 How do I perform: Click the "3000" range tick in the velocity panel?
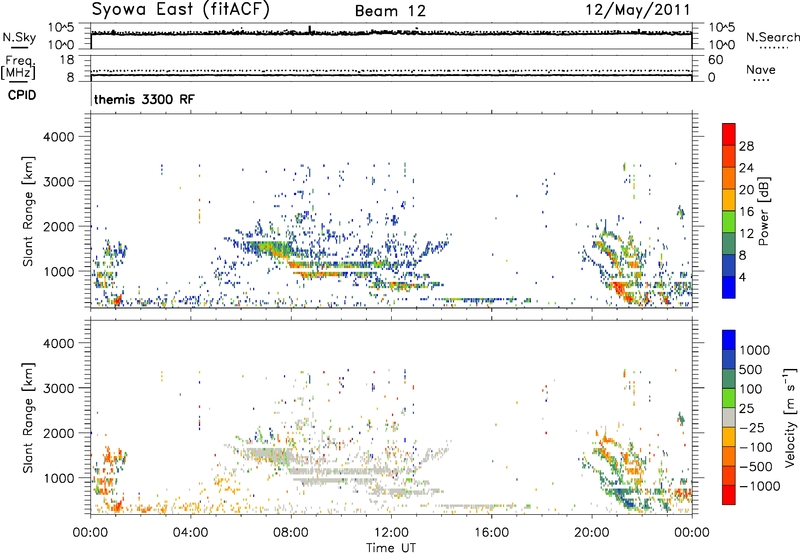click(59, 388)
